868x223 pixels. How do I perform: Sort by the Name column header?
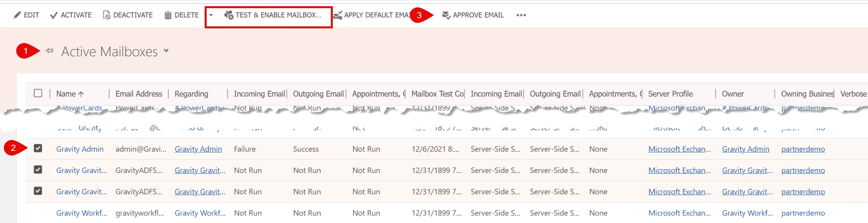pyautogui.click(x=66, y=94)
